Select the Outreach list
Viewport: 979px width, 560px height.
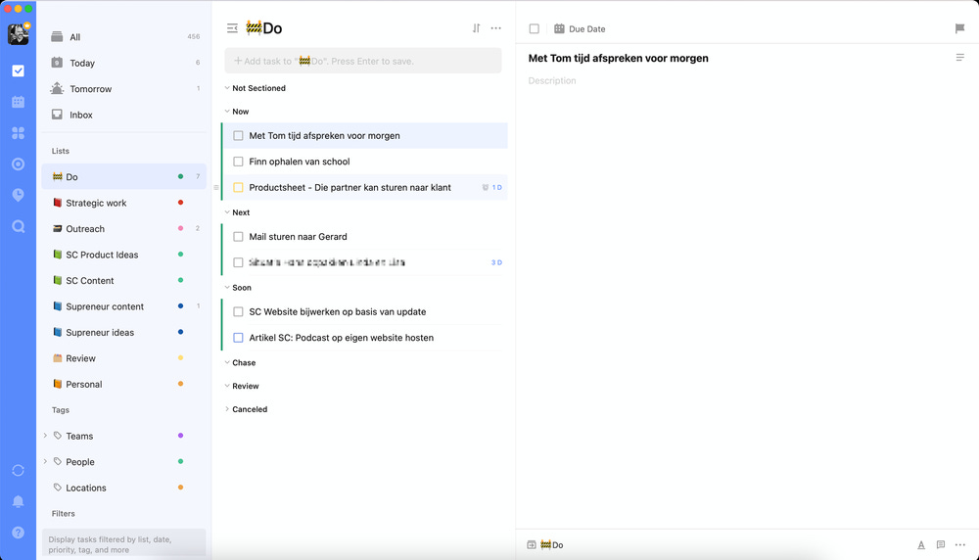(123, 228)
